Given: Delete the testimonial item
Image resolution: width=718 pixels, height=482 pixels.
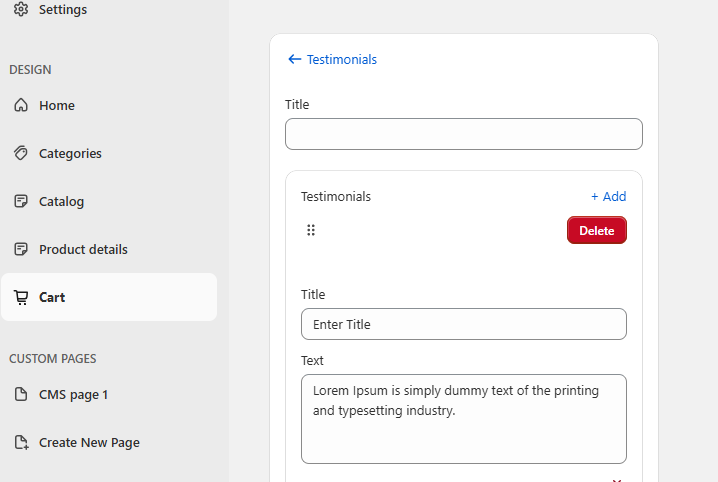Looking at the screenshot, I should tap(597, 230).
